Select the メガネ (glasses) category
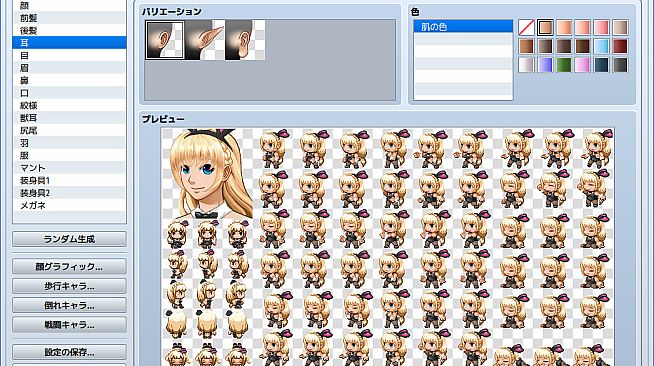The width and height of the screenshot is (654, 366). pyautogui.click(x=69, y=206)
